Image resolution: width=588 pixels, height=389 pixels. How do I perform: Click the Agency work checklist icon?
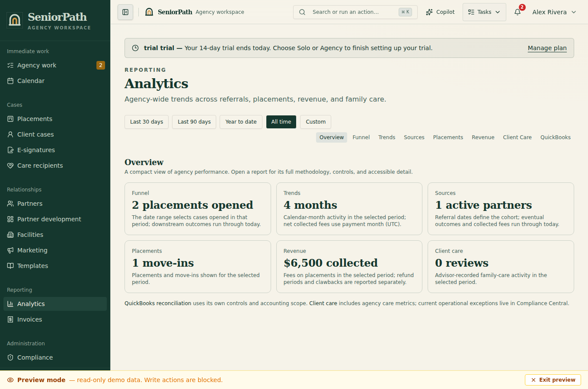click(x=10, y=65)
